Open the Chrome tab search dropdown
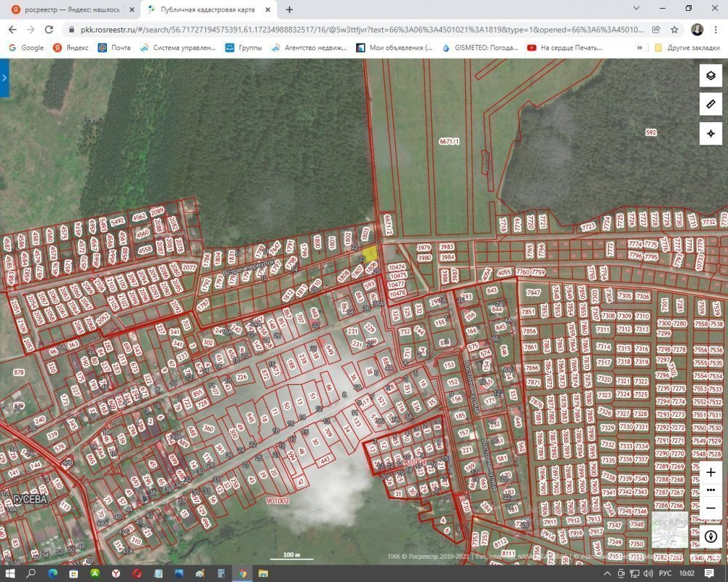Viewport: 728px width, 582px height. point(633,9)
